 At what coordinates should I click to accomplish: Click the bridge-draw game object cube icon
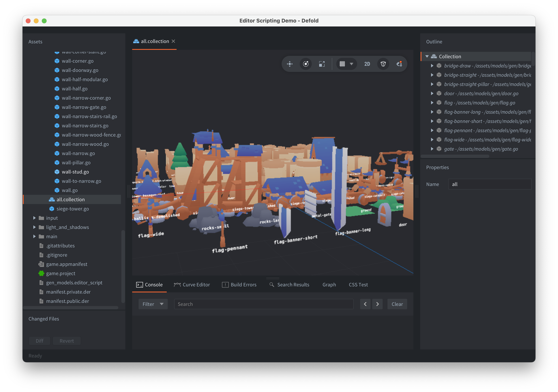(439, 66)
